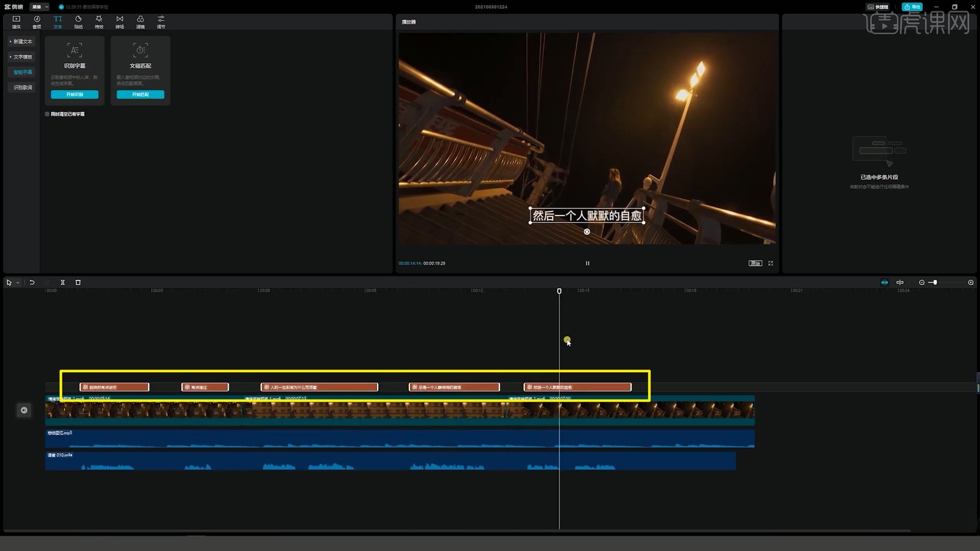This screenshot has height=551, width=980.
Task: Select the 识别歌词 sidebar item
Action: click(22, 87)
